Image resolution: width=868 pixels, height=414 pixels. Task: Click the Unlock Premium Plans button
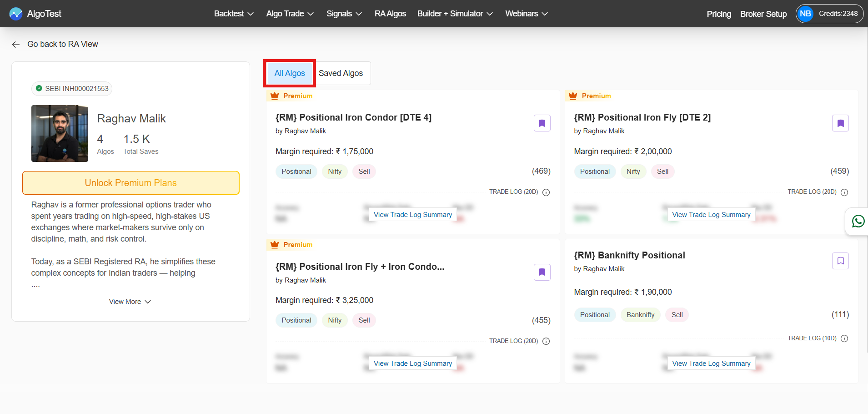pos(130,183)
